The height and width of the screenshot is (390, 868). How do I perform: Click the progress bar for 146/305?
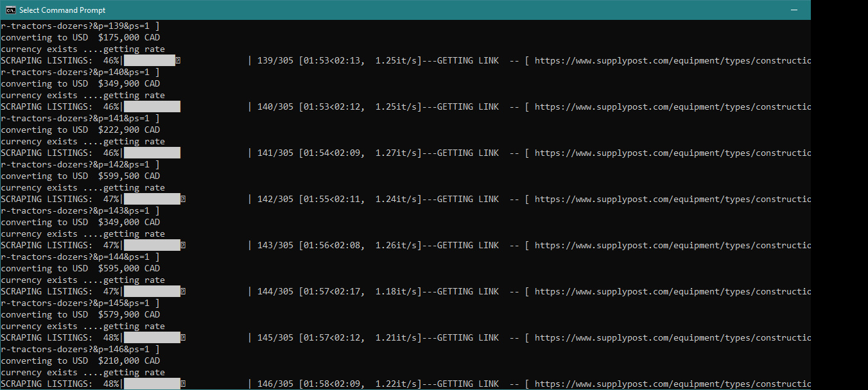pos(152,384)
